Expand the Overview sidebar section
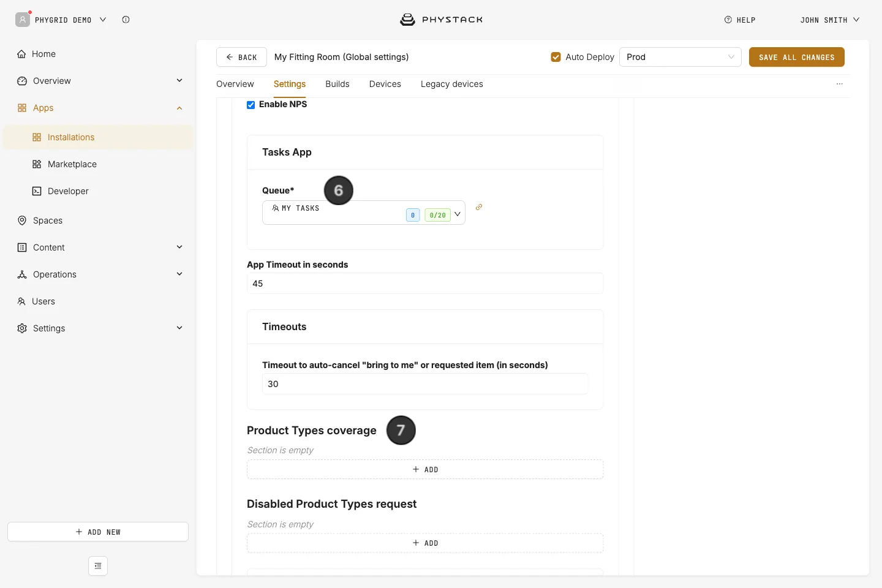The image size is (882, 588). 179,80
